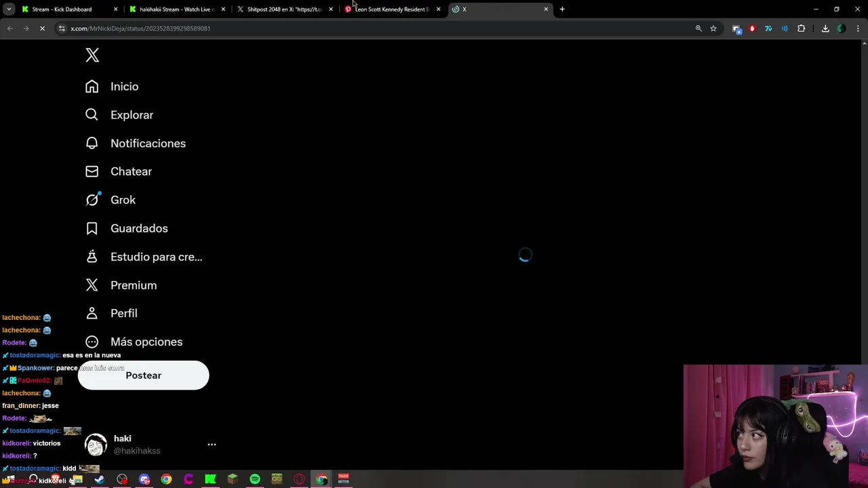Click the haki profile avatar
Viewport: 868px width, 488px height.
[x=96, y=445]
